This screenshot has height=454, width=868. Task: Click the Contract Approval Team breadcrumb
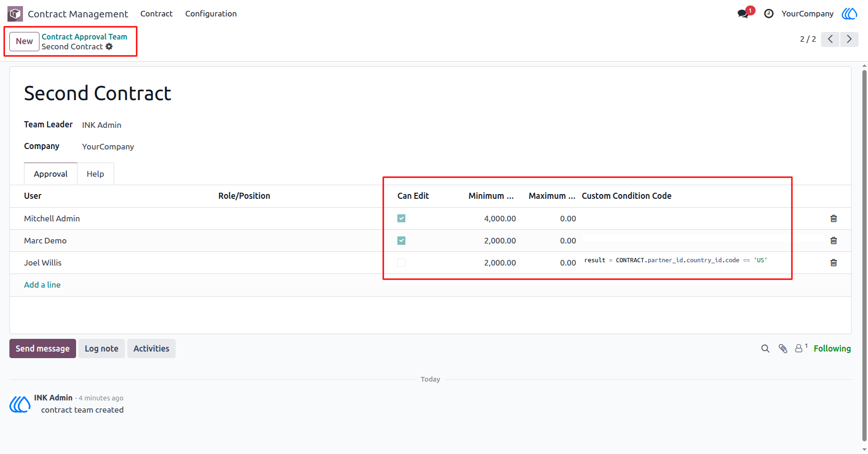85,37
